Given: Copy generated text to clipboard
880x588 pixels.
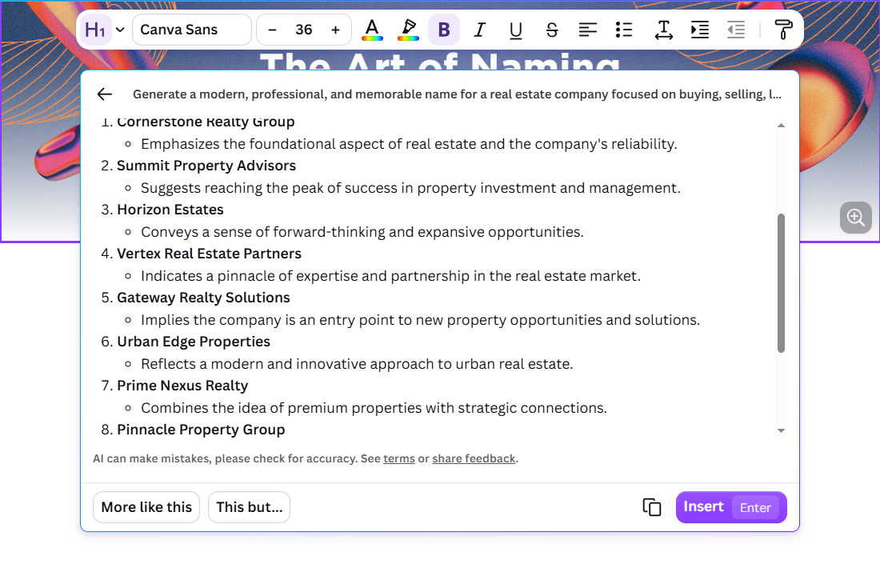Looking at the screenshot, I should pos(651,507).
